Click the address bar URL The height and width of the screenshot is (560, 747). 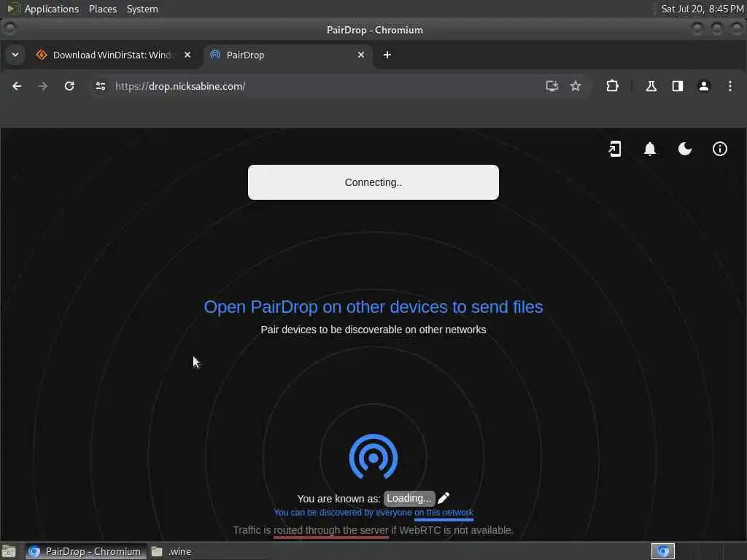tap(180, 86)
